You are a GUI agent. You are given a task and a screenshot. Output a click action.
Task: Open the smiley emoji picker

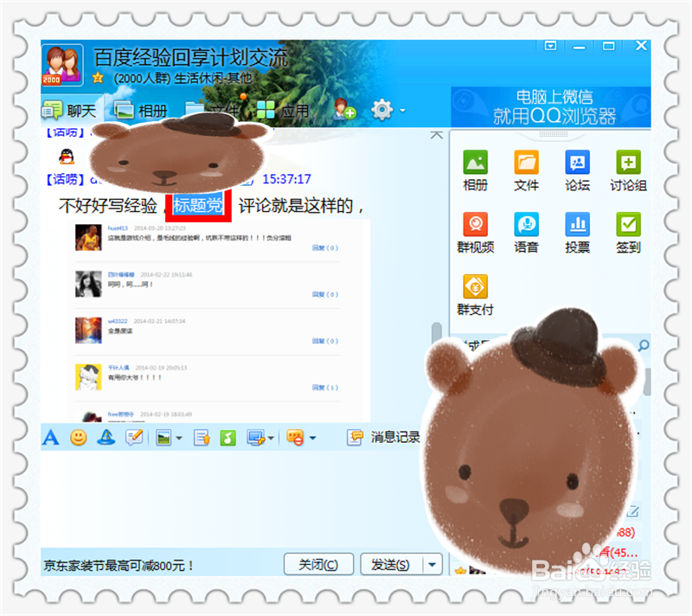pyautogui.click(x=79, y=438)
